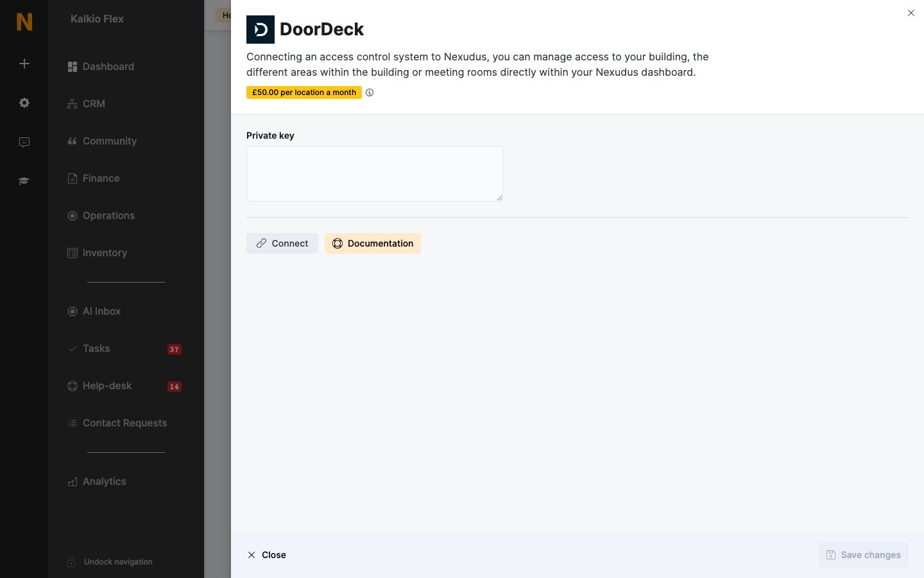Open Community section in the sidebar
Screen dimensions: 924x578
(x=102, y=141)
